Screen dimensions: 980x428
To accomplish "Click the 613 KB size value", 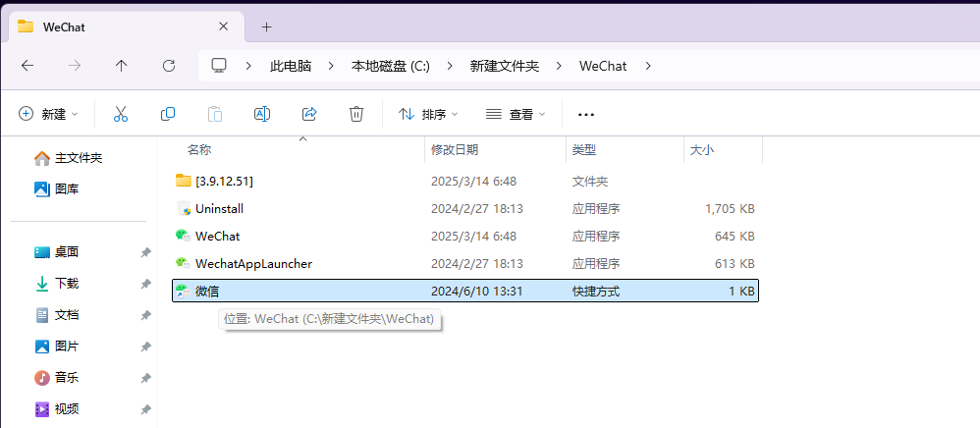I will (x=735, y=264).
